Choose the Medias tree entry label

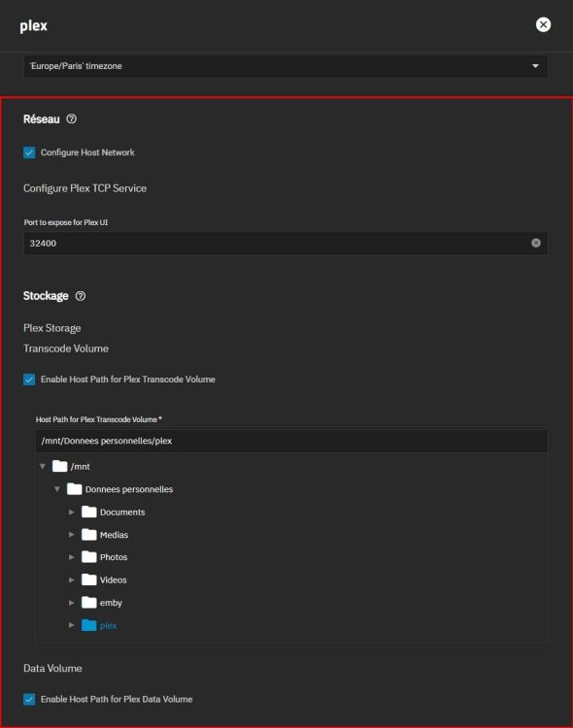click(114, 535)
